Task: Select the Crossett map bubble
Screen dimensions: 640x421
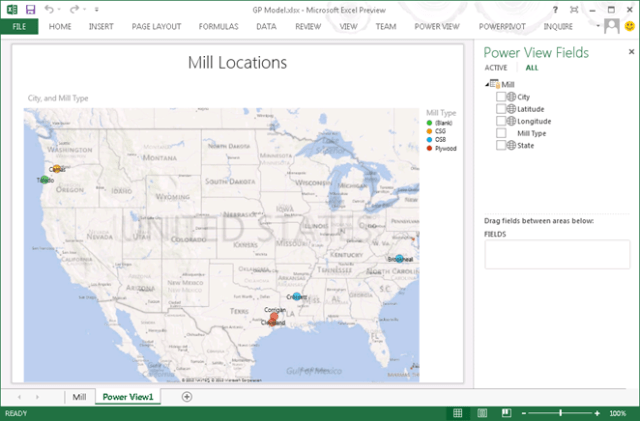Action: point(297,296)
